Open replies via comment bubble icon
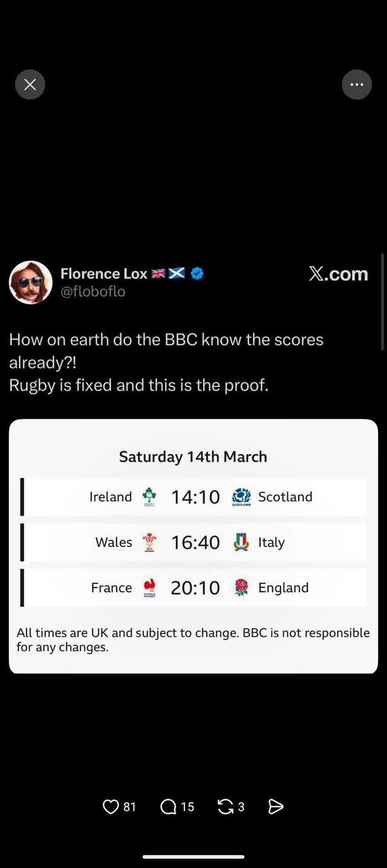 168,807
